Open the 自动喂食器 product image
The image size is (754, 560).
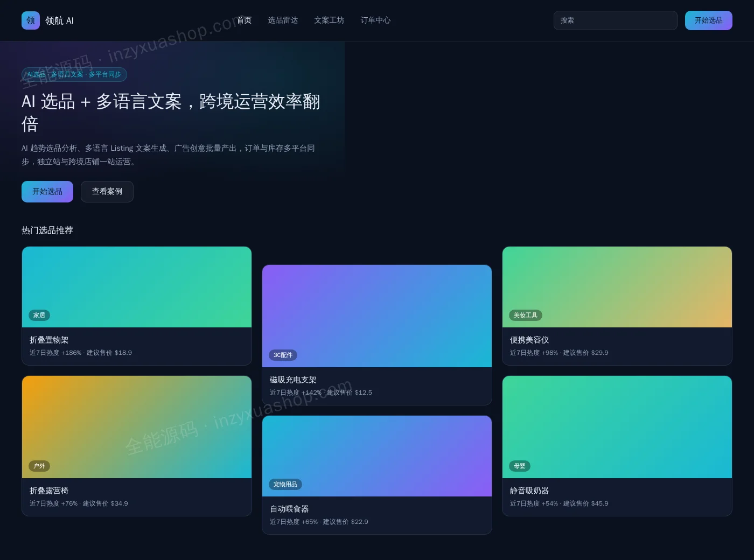tap(377, 456)
